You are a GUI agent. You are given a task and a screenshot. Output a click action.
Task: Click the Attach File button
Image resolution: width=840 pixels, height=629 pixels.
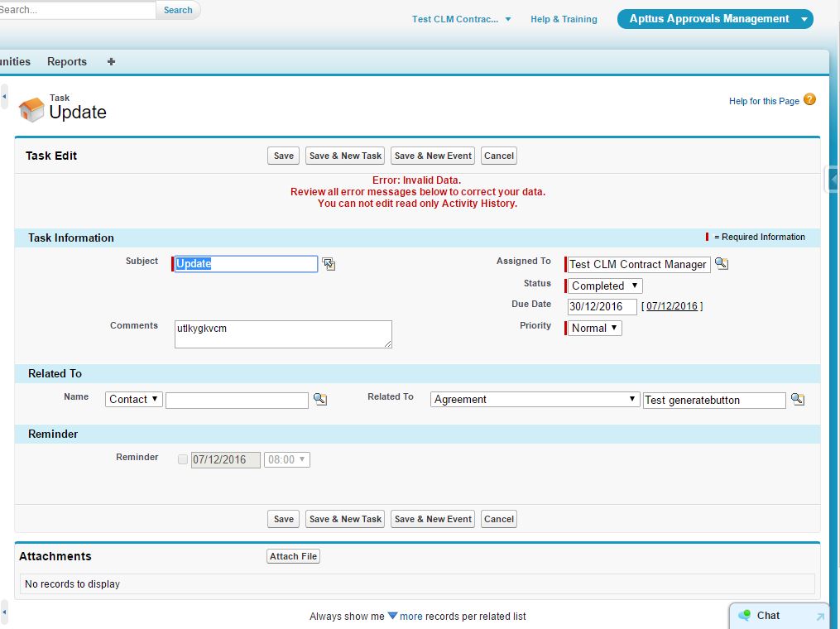[x=293, y=556]
